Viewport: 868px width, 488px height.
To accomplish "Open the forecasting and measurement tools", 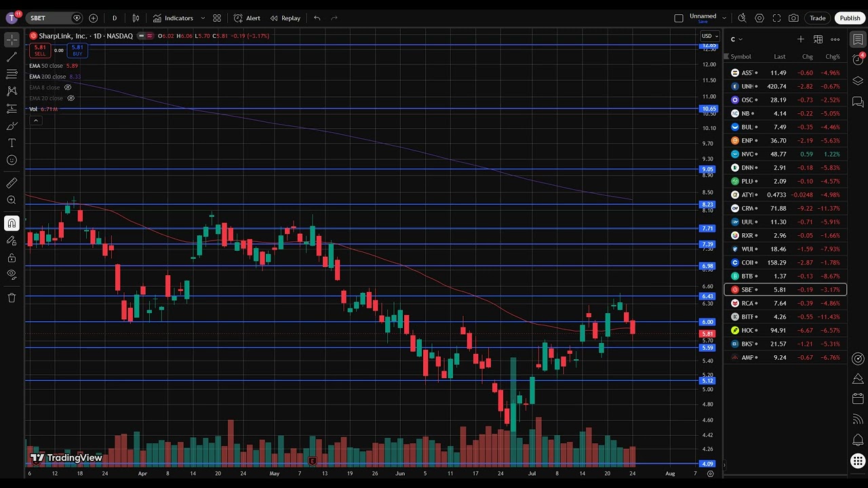I will pos(12,108).
